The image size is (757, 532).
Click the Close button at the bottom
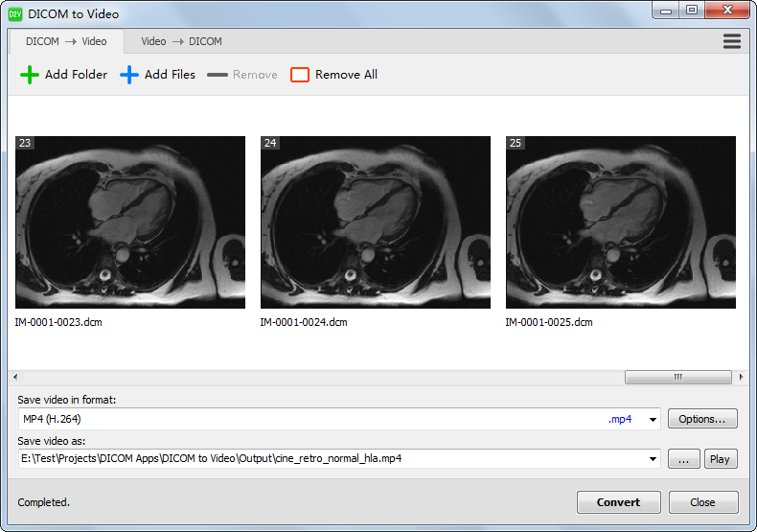pyautogui.click(x=702, y=502)
